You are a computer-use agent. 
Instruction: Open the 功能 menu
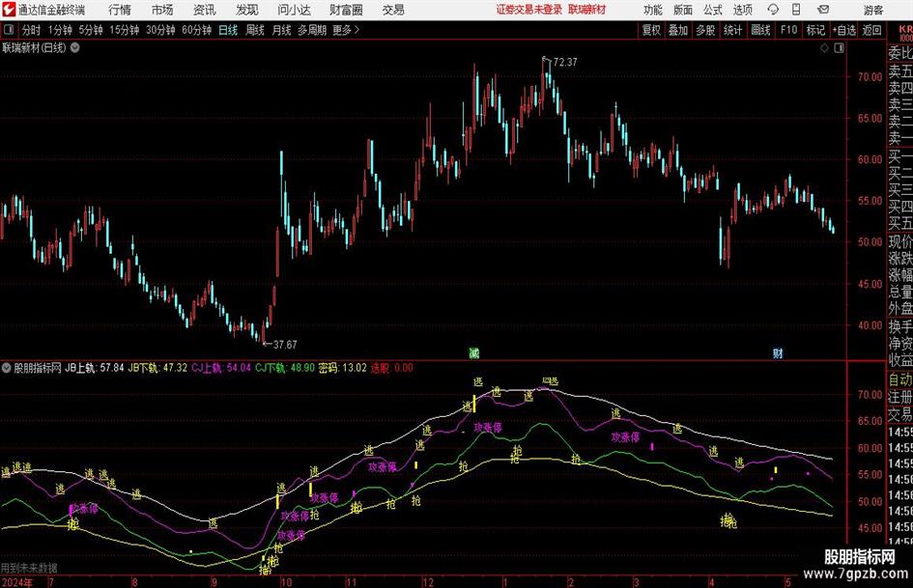pos(653,10)
